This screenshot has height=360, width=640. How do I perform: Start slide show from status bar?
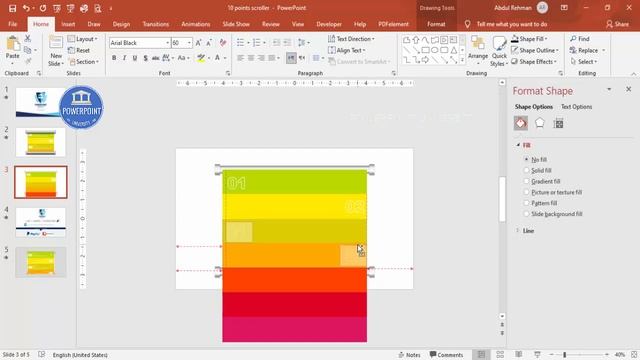coord(537,355)
